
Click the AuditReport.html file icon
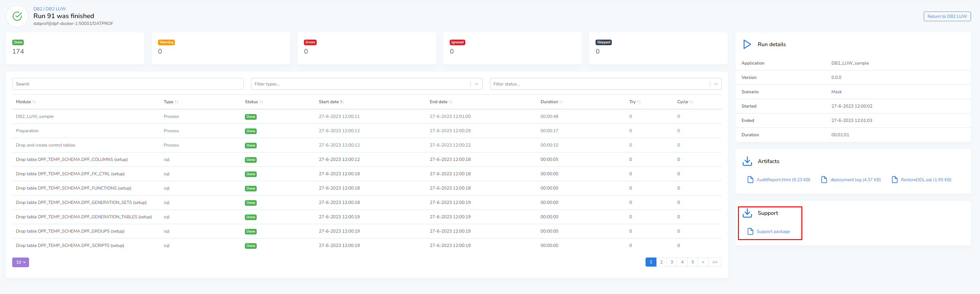point(750,180)
